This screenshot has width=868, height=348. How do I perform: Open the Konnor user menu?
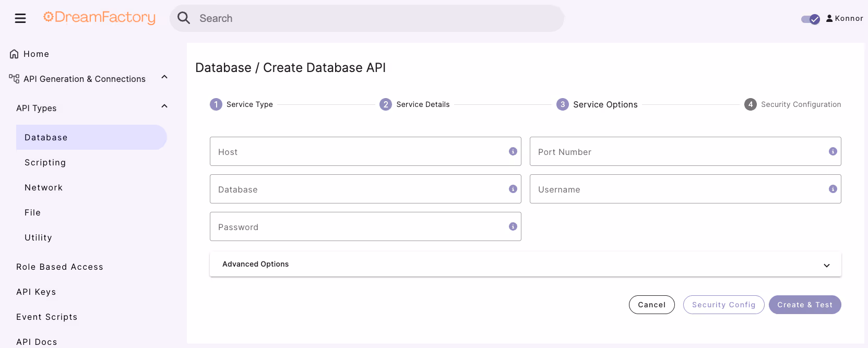click(845, 18)
